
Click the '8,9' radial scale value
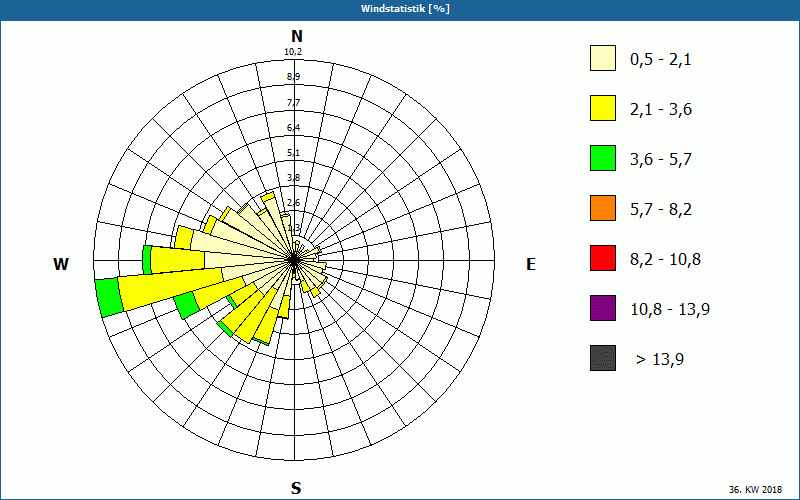pos(293,77)
